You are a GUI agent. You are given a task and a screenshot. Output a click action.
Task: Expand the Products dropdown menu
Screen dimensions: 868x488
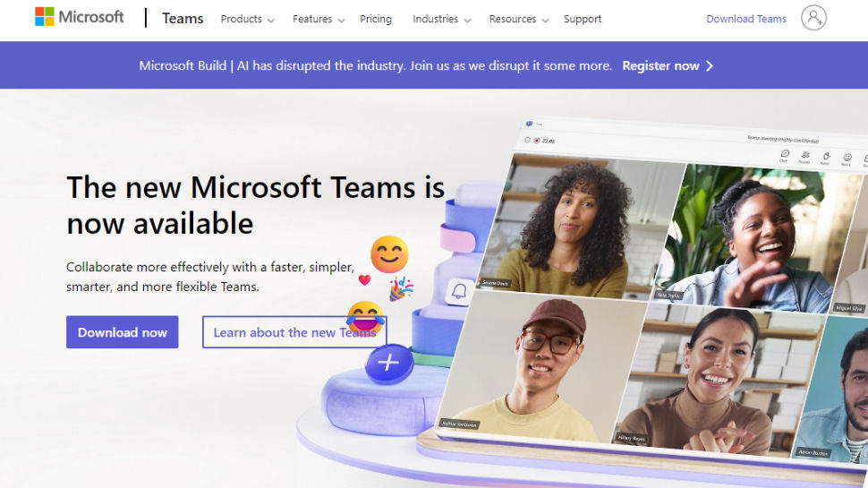point(248,19)
